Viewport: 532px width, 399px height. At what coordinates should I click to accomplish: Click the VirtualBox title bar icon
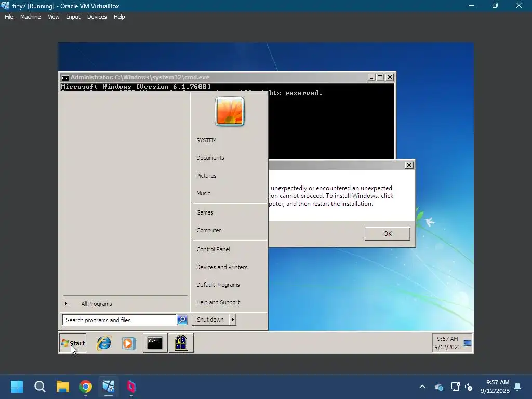[5, 6]
